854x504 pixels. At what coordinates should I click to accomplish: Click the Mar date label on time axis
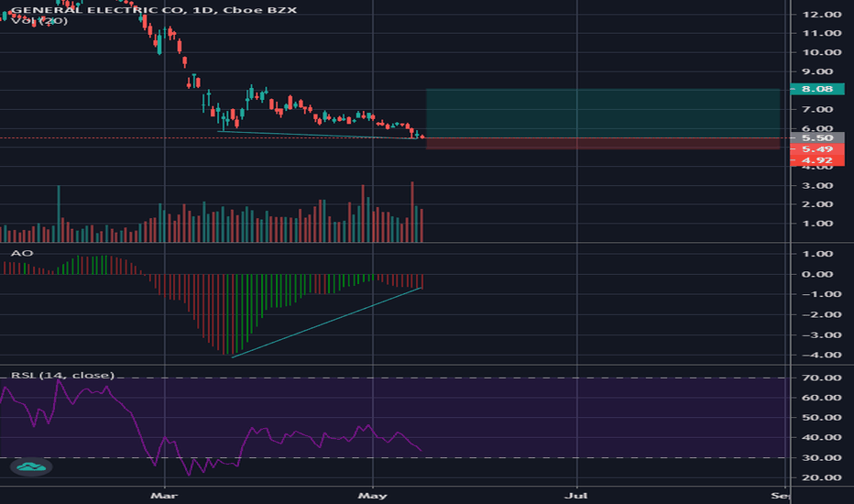pyautogui.click(x=164, y=495)
